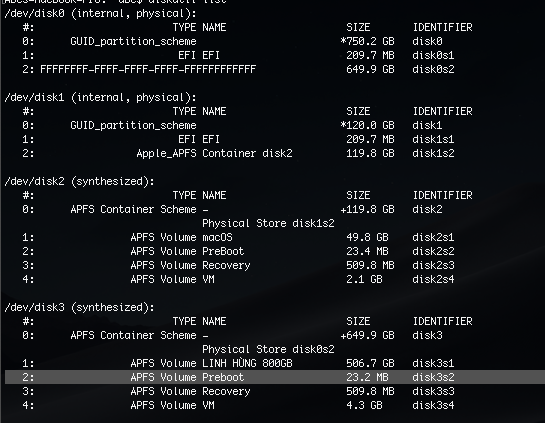Click the Apple_APFS Container disk2 entry
The height and width of the screenshot is (423, 545).
pos(214,153)
